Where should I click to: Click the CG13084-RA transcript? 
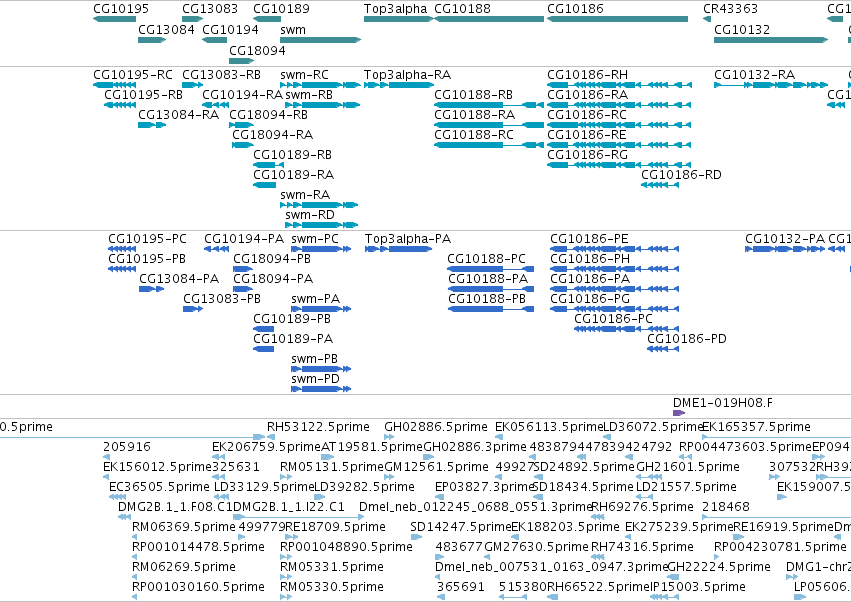[152, 125]
